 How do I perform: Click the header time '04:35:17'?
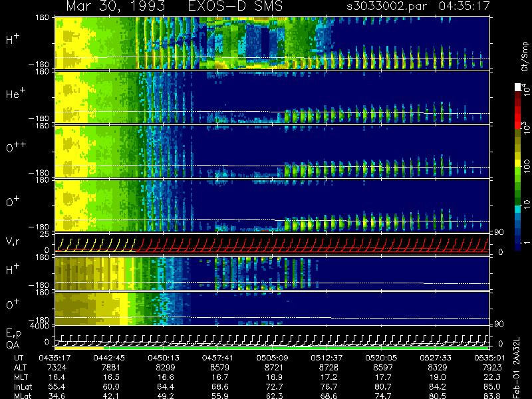[x=464, y=6]
